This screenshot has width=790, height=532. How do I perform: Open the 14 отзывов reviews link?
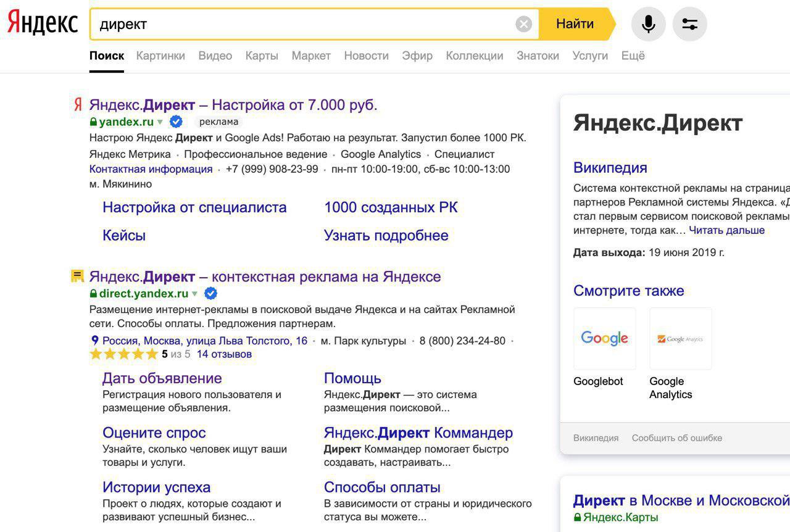pos(224,354)
